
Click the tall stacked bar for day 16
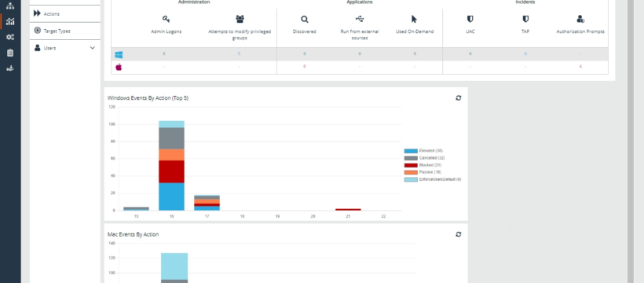(x=171, y=166)
